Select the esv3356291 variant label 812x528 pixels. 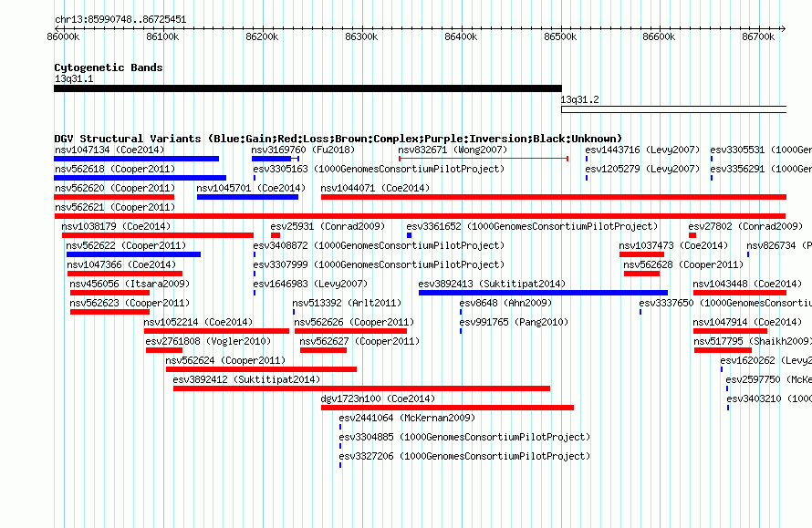[x=761, y=169]
